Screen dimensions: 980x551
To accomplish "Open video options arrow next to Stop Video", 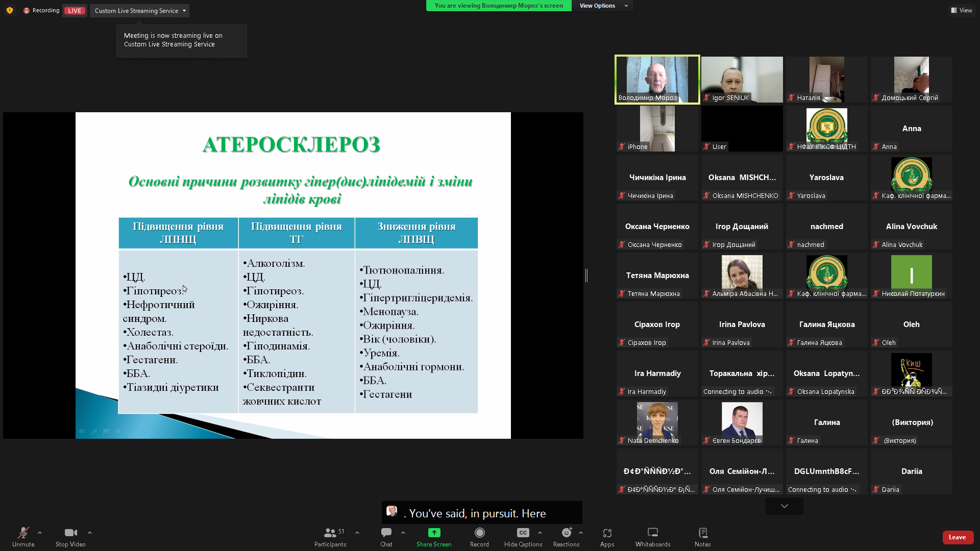I will click(x=90, y=533).
